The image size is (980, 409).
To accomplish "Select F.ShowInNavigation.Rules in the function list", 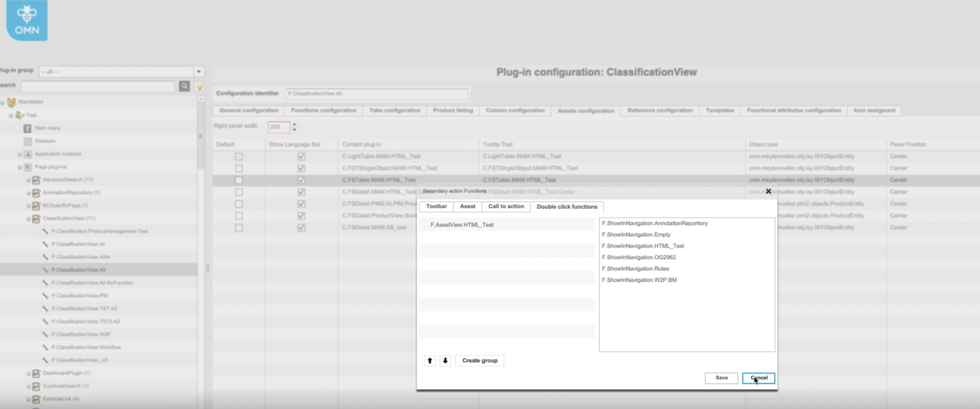I will coord(635,268).
